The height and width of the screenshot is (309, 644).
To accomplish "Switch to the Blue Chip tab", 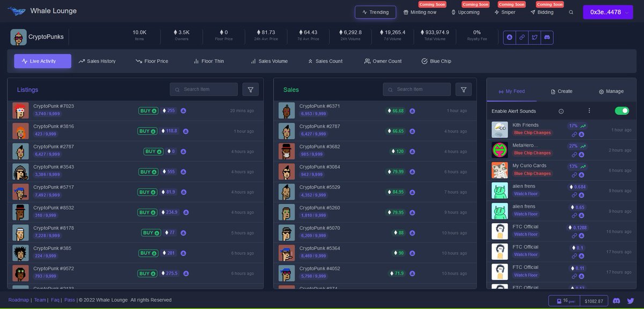I will pyautogui.click(x=436, y=61).
